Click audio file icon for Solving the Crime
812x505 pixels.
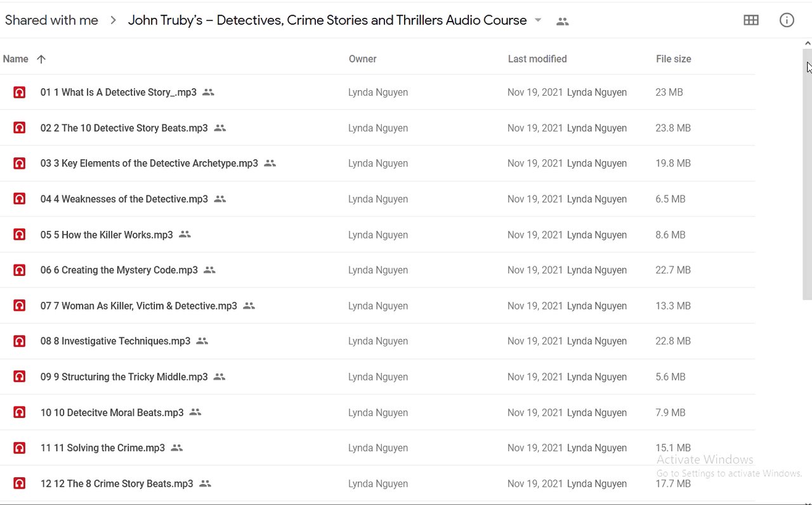point(20,448)
